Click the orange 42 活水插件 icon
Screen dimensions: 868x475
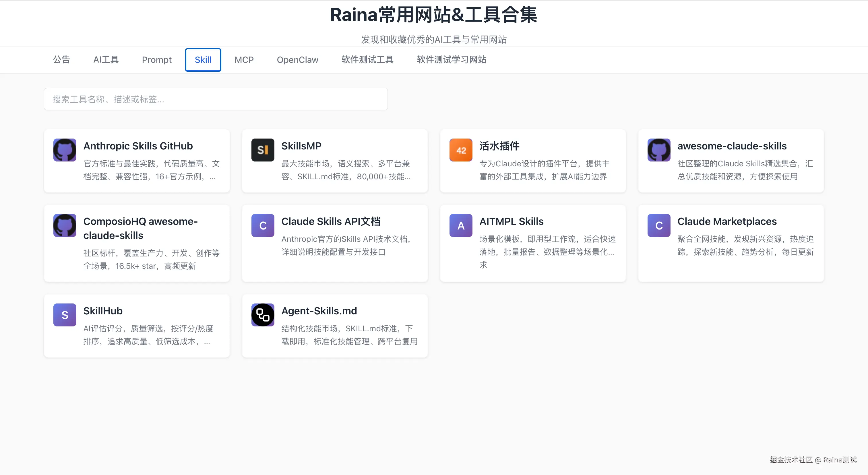pos(461,150)
